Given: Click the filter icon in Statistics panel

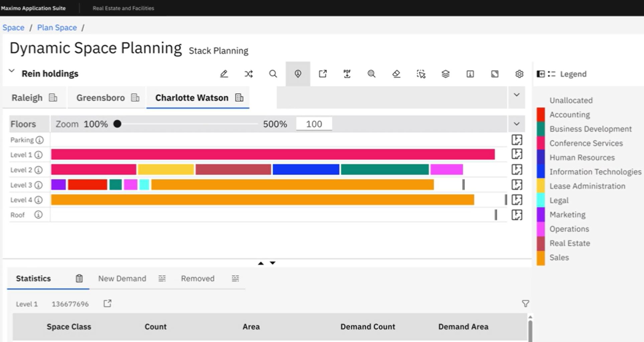Looking at the screenshot, I should [525, 304].
